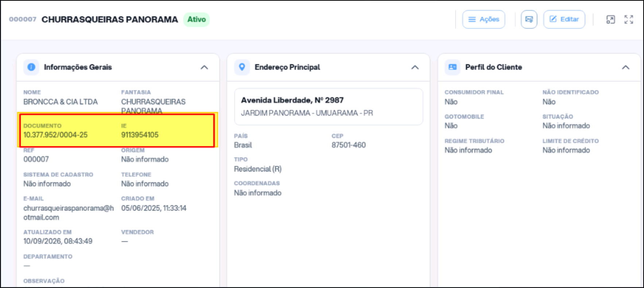Click the Informações Gerais panel title
The image size is (644, 288).
tap(78, 67)
